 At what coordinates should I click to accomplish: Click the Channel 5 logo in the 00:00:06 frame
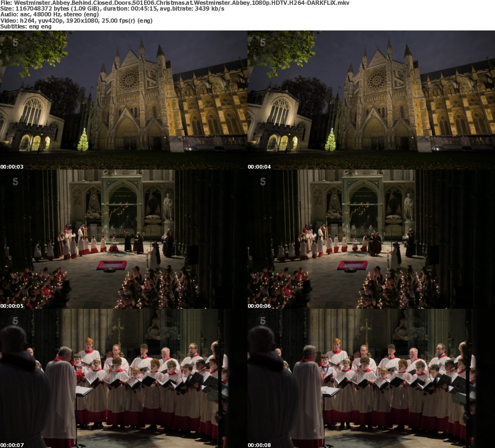click(262, 182)
